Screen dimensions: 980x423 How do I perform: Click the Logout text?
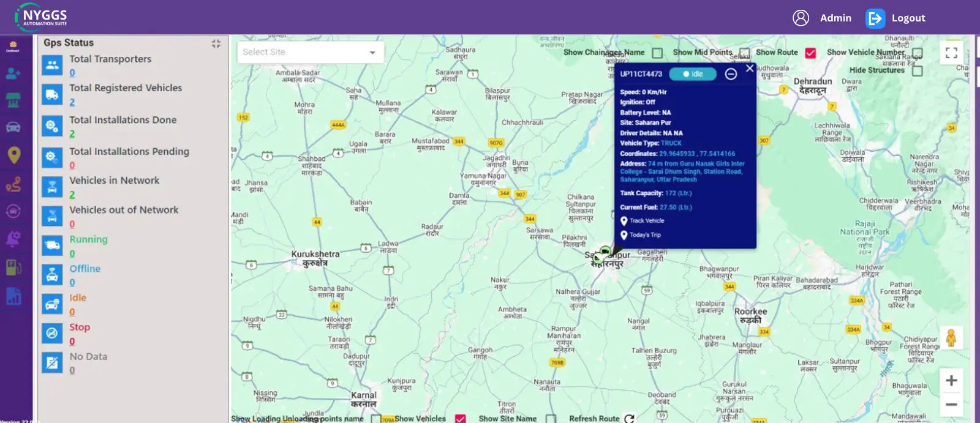pyautogui.click(x=908, y=18)
